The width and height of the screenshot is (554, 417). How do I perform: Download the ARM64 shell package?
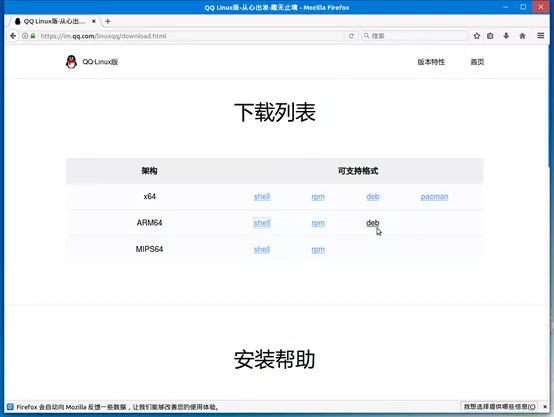click(x=261, y=223)
